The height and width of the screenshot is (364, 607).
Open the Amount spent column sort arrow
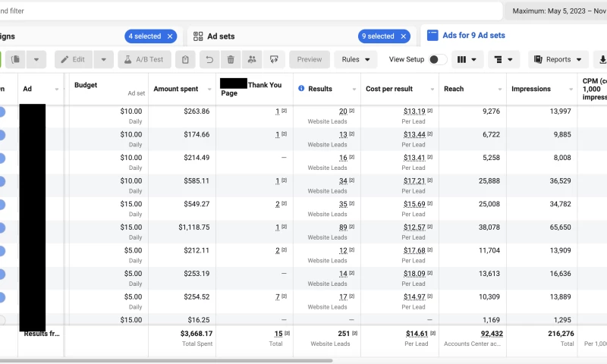(x=209, y=89)
